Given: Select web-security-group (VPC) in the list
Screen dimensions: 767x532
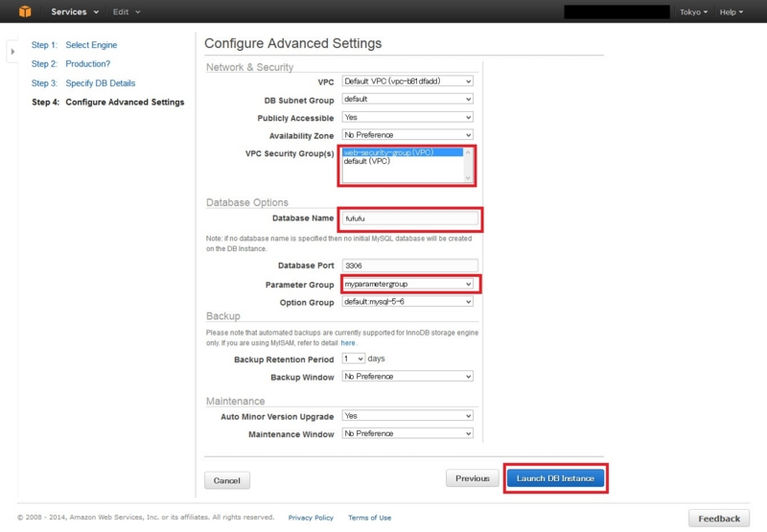Looking at the screenshot, I should coord(402,152).
